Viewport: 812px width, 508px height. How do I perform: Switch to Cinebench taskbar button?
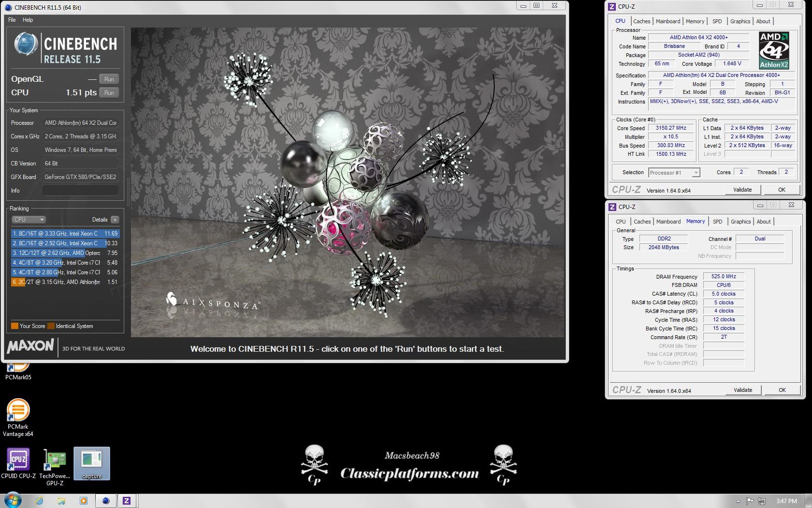click(106, 501)
